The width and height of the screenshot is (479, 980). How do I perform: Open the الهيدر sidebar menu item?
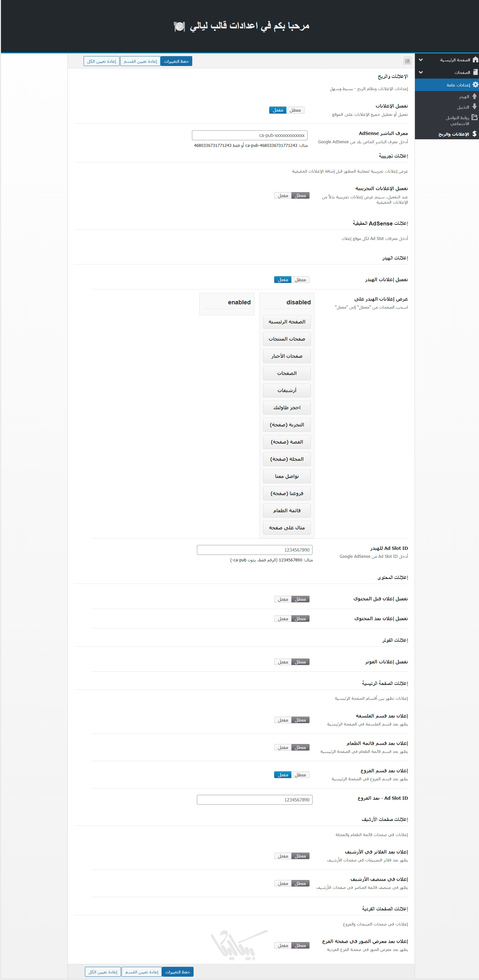click(x=464, y=97)
